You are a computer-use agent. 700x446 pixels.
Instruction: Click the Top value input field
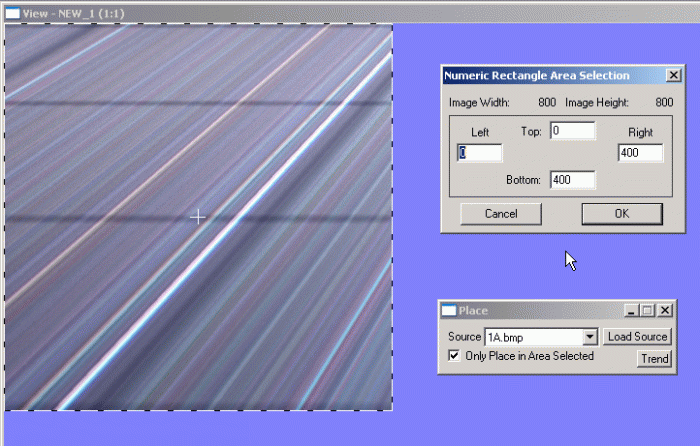click(x=572, y=131)
